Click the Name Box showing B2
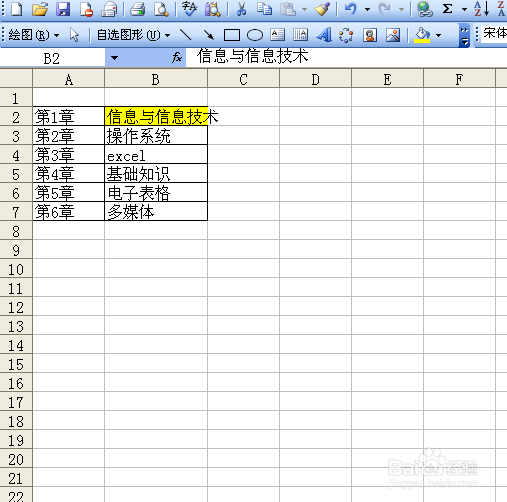Viewport: 507px width, 502px height. [x=52, y=58]
